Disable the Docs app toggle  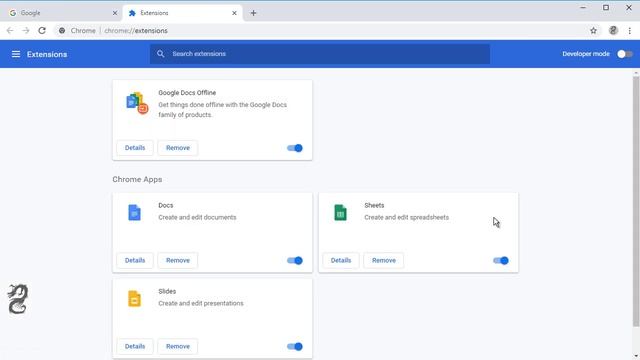(x=295, y=260)
